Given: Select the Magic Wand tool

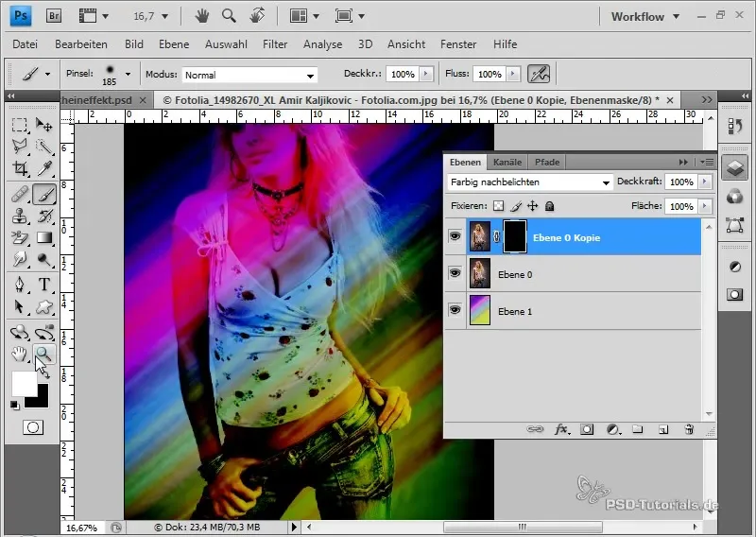Looking at the screenshot, I should point(44,147).
